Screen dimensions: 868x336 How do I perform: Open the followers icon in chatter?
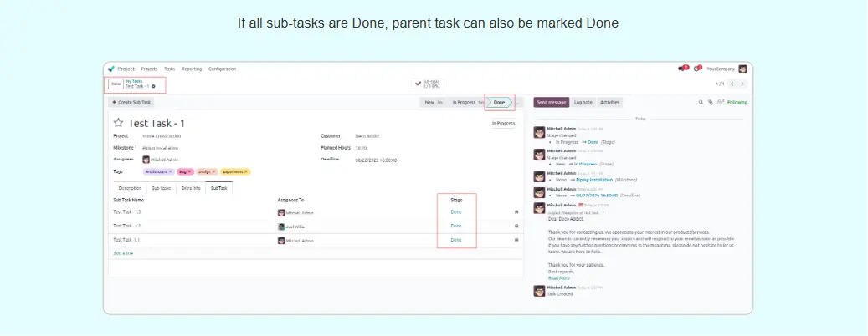718,102
